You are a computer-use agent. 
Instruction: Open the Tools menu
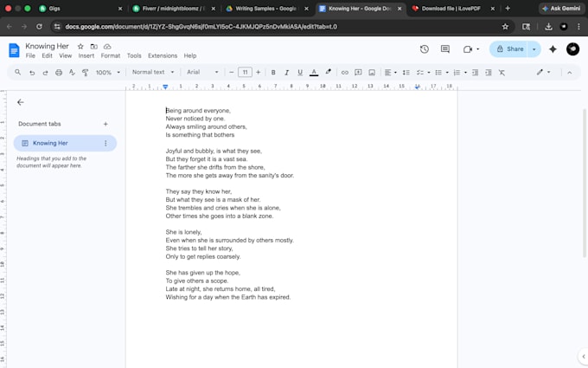pos(134,55)
